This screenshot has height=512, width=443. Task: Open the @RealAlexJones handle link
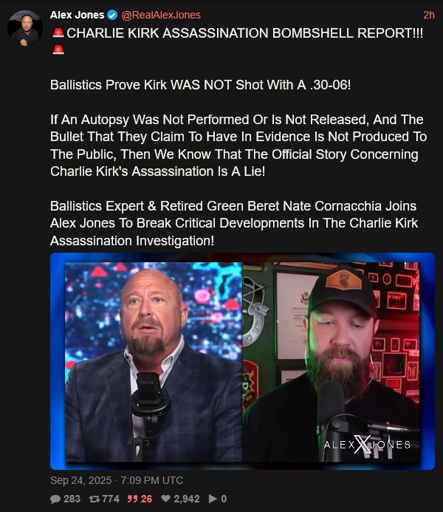[x=161, y=15]
